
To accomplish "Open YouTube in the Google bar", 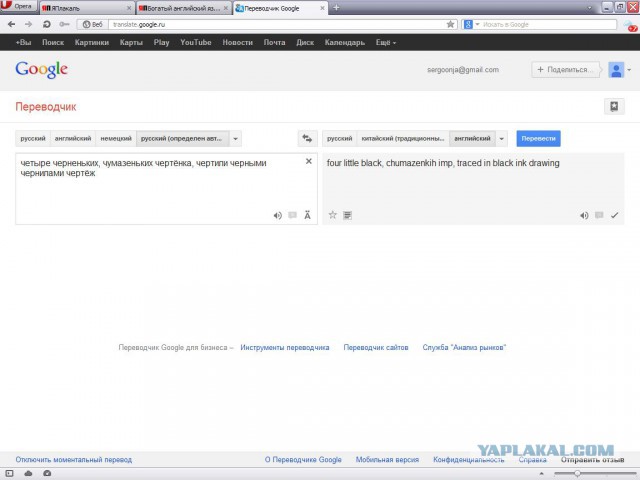I will 196,42.
